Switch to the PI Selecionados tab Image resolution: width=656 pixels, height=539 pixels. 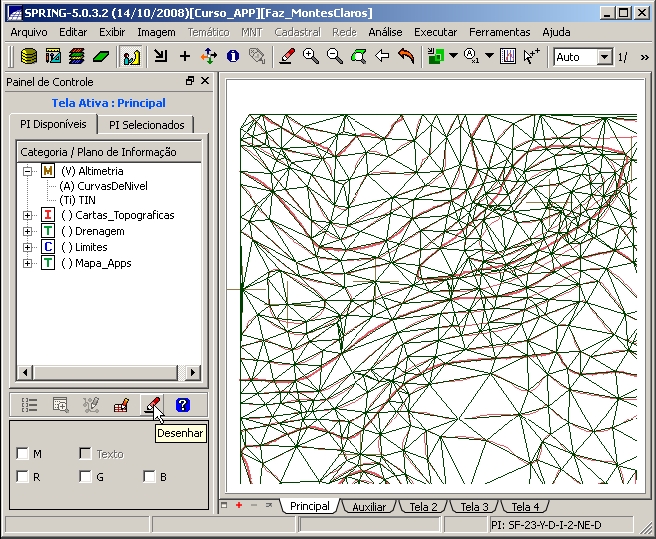pos(147,125)
